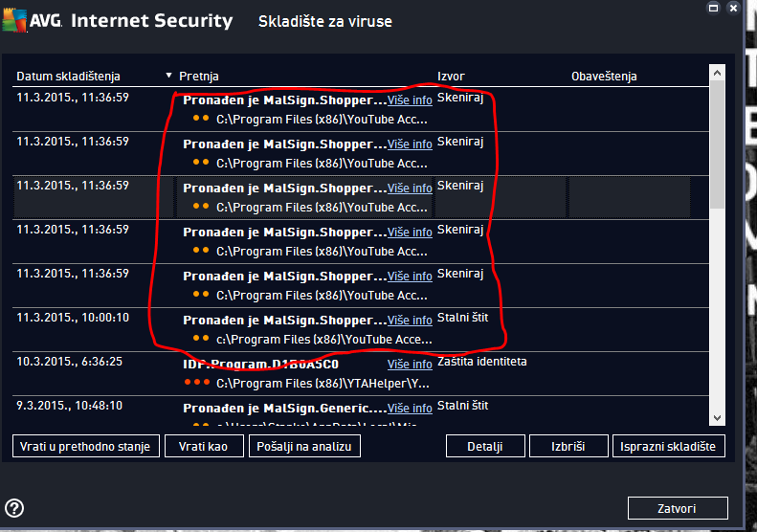This screenshot has width=757, height=532.
Task: Close the Virus Vault window with X
Action: (x=733, y=8)
